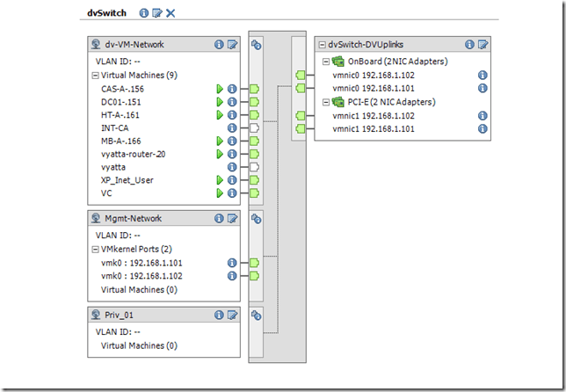Click the policy icon beside dv-VM-Network
566x392 pixels.
click(x=257, y=44)
